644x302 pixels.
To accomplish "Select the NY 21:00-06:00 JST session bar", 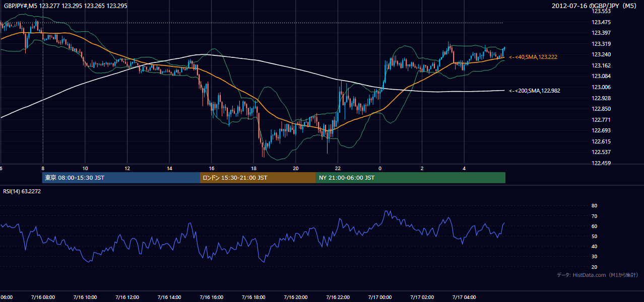I will [x=411, y=178].
